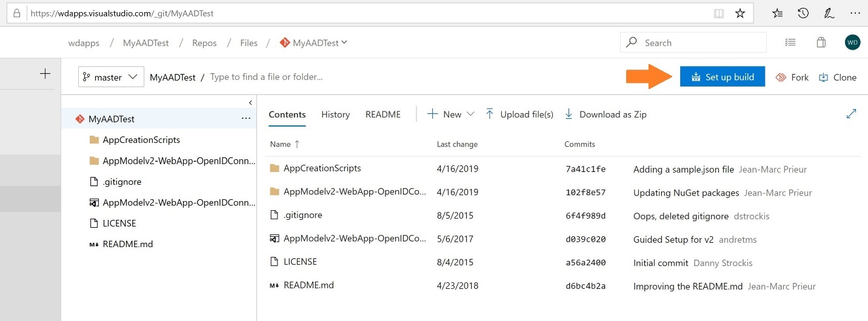Open LICENSE file in contents list
The height and width of the screenshot is (321, 868).
301,262
